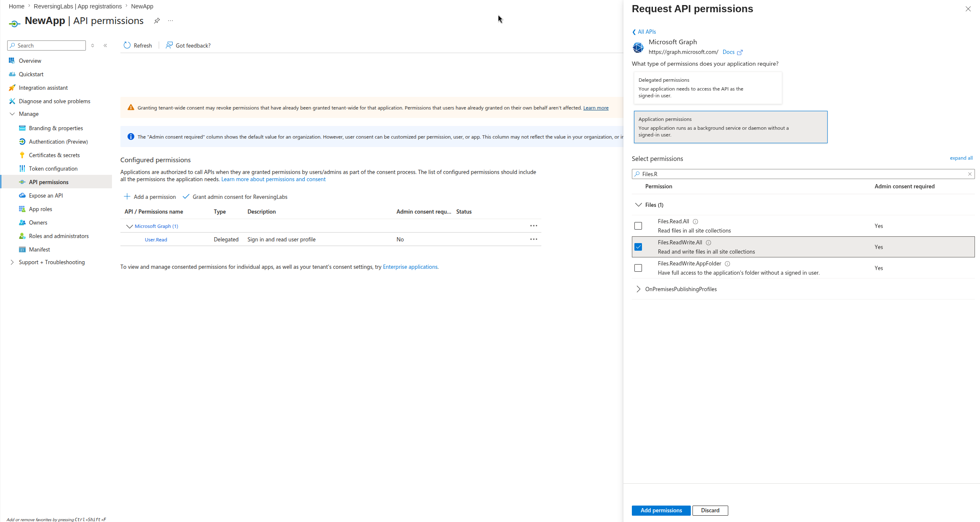Click the Integration assistant rocket icon

[12, 88]
